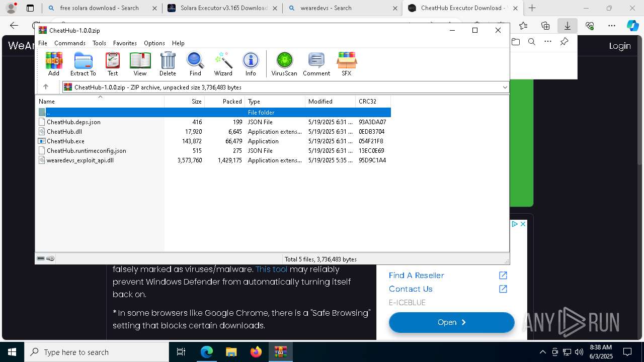Pin the downloads popup
The image size is (644, 362).
pyautogui.click(x=565, y=42)
